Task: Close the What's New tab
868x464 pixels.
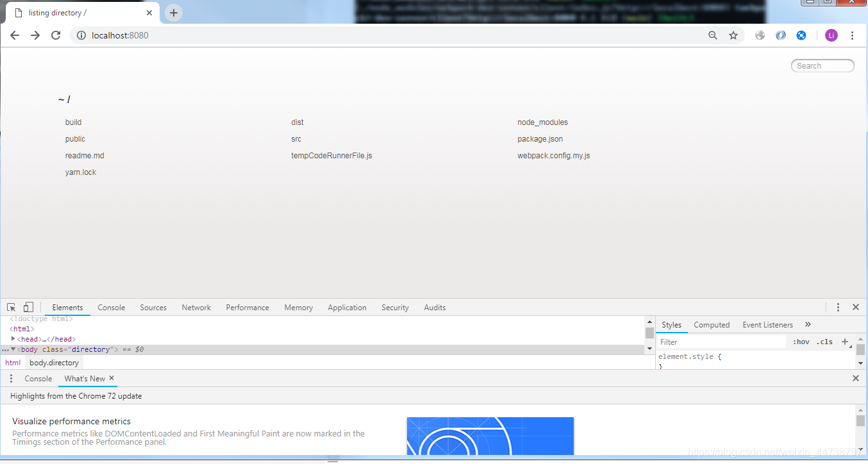Action: (x=112, y=378)
